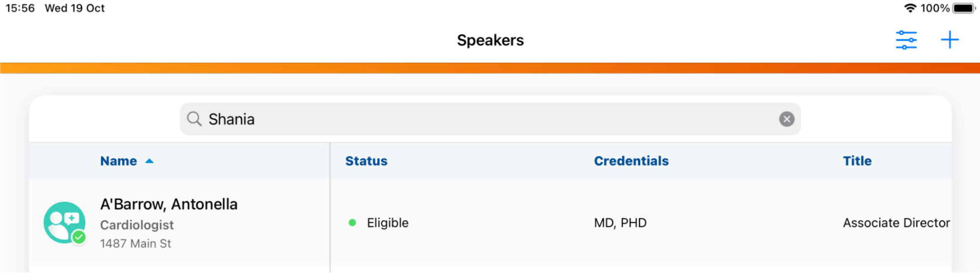Focus the search field containing Shania

pos(490,119)
